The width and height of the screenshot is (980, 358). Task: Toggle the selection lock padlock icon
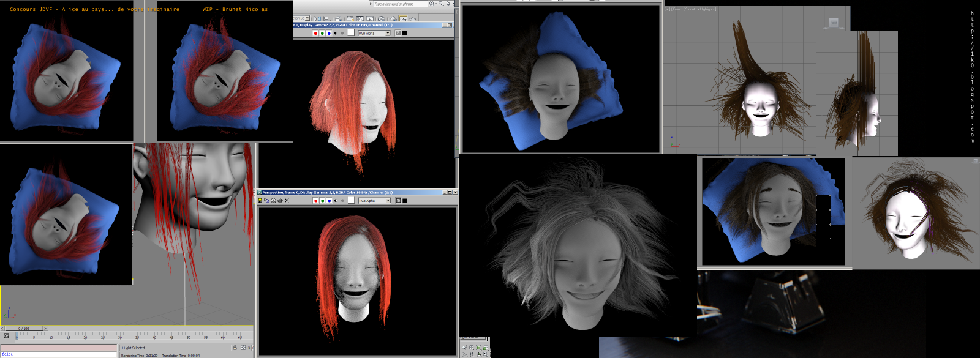pos(235,348)
